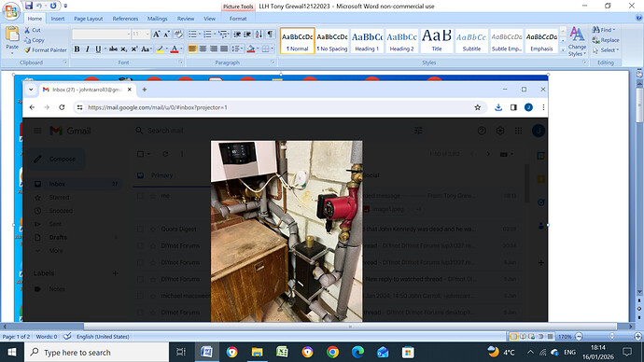The height and width of the screenshot is (362, 644).
Task: Open the Page Layout ribbon tab
Action: pos(89,19)
